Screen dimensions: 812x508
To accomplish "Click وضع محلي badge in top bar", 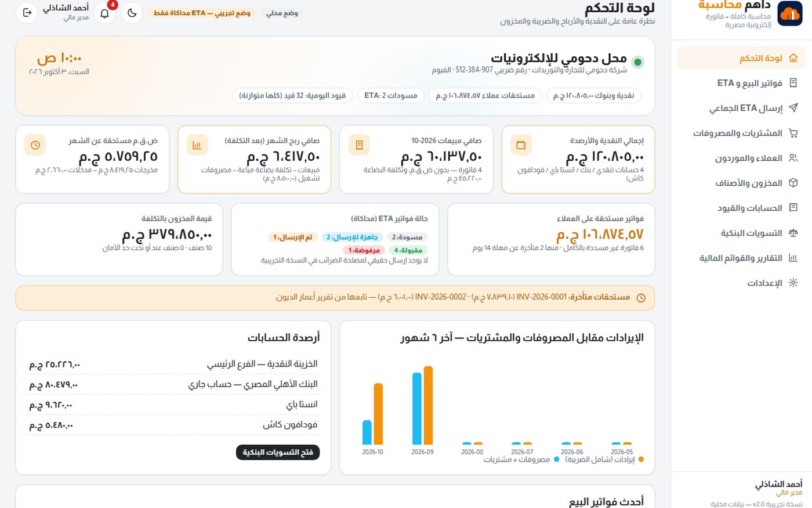I will [282, 13].
